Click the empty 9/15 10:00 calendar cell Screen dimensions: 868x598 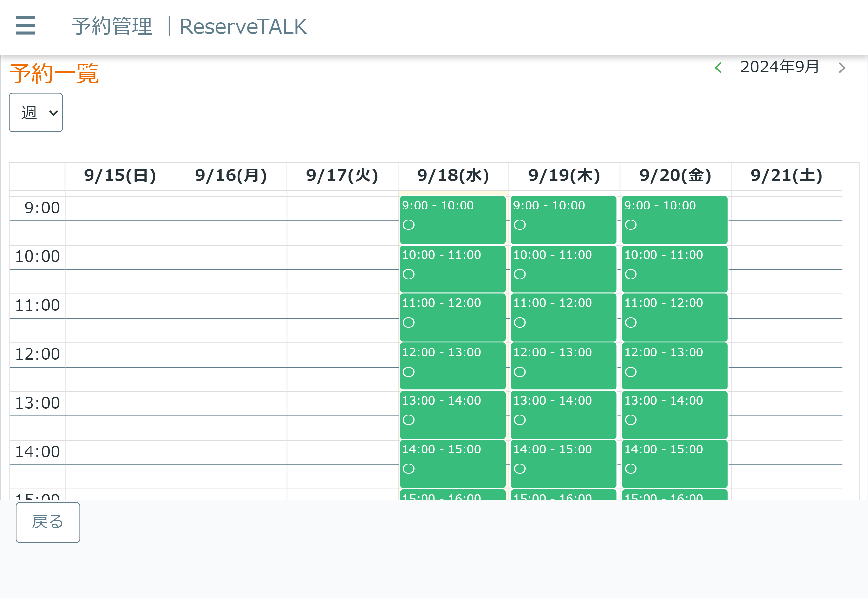(120, 257)
